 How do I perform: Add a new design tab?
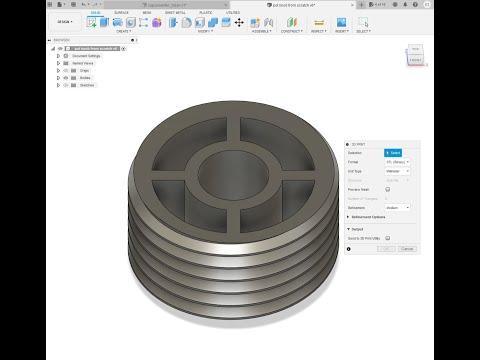361,5
